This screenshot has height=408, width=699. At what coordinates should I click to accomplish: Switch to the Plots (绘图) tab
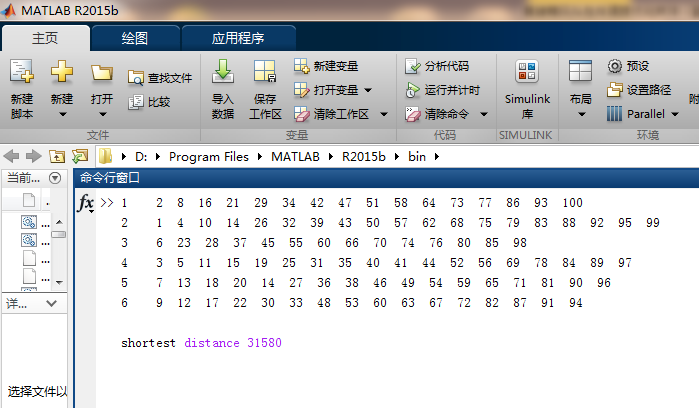(135, 39)
